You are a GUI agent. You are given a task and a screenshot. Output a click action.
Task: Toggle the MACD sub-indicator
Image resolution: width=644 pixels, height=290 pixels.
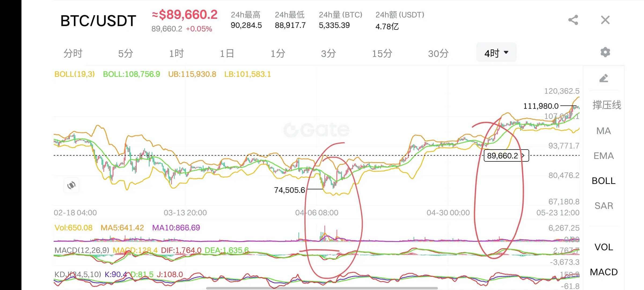coord(603,272)
